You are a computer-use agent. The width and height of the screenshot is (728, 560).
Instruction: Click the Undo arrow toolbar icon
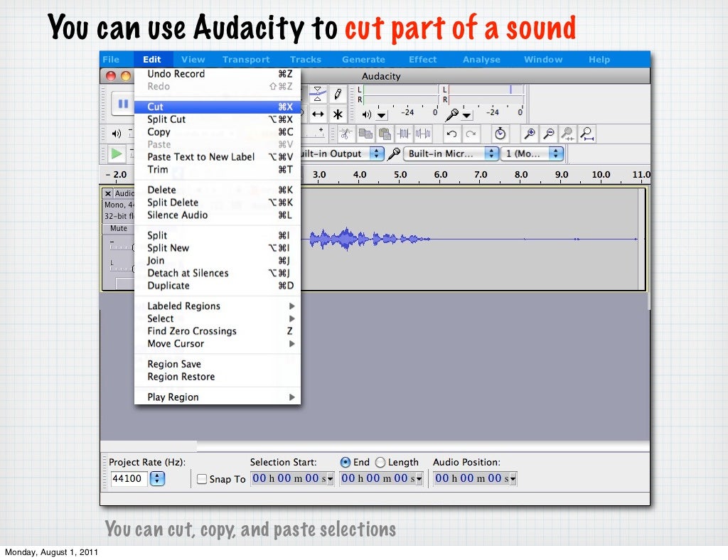451,134
